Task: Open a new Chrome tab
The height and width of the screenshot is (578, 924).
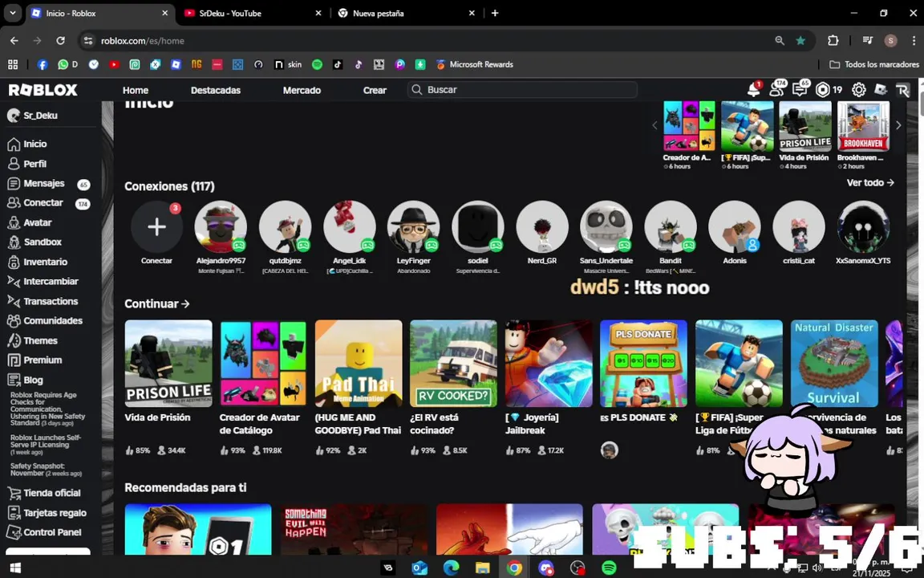Action: (495, 13)
